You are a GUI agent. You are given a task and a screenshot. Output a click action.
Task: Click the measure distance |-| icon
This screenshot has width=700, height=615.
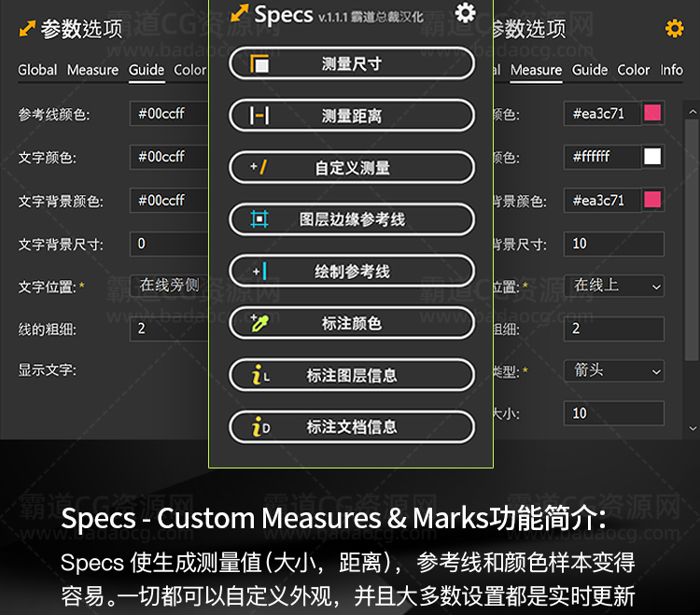tap(259, 116)
